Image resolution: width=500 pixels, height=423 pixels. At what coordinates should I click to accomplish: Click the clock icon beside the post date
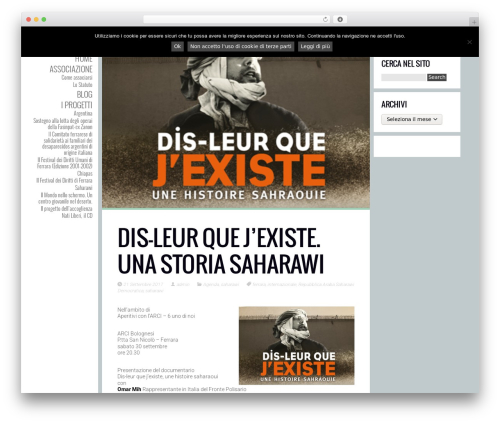click(120, 284)
